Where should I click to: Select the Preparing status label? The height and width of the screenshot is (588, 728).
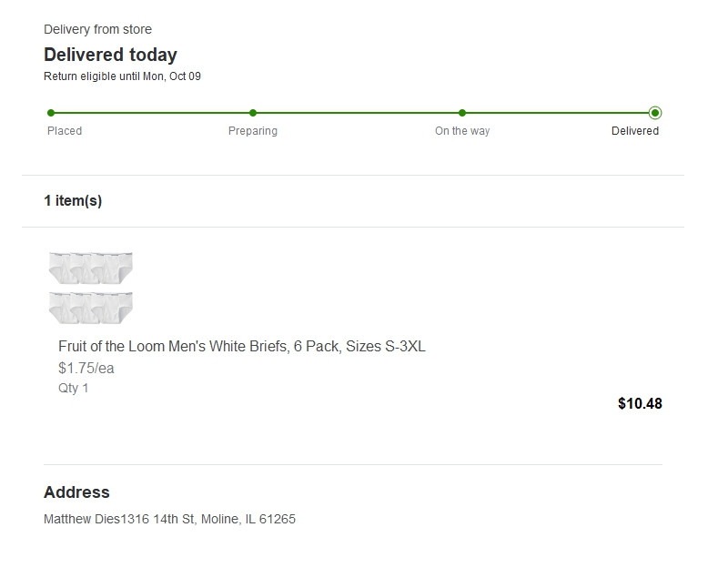pyautogui.click(x=253, y=131)
